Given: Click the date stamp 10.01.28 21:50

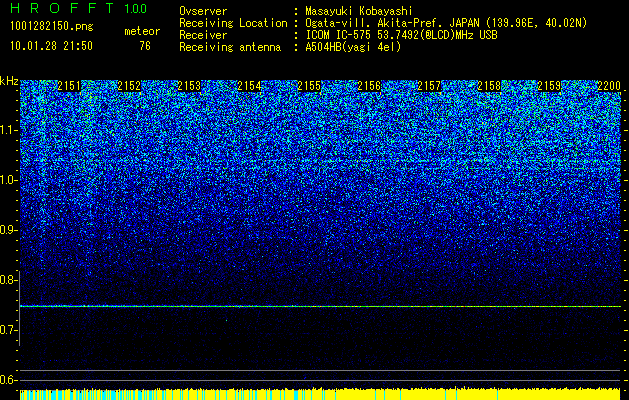Looking at the screenshot, I should click(52, 46).
